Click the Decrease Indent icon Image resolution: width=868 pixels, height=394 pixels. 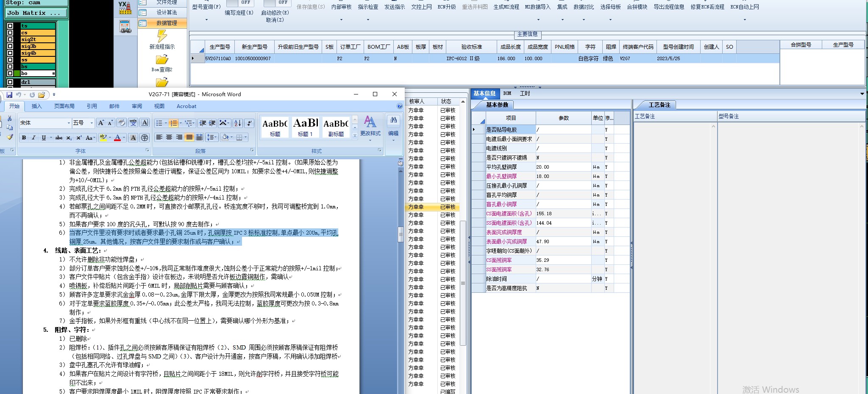coord(203,123)
